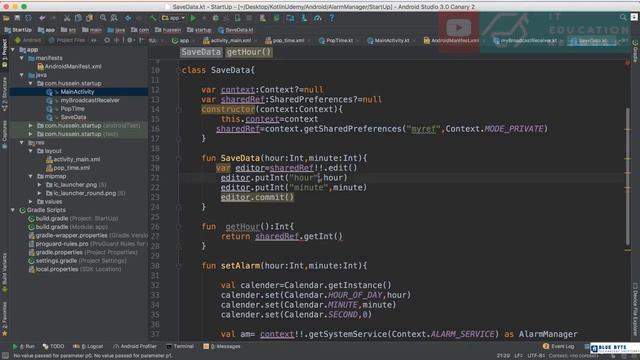This screenshot has height=360, width=640.
Task: Click the Cut scissors icon
Action: (x=67, y=18)
